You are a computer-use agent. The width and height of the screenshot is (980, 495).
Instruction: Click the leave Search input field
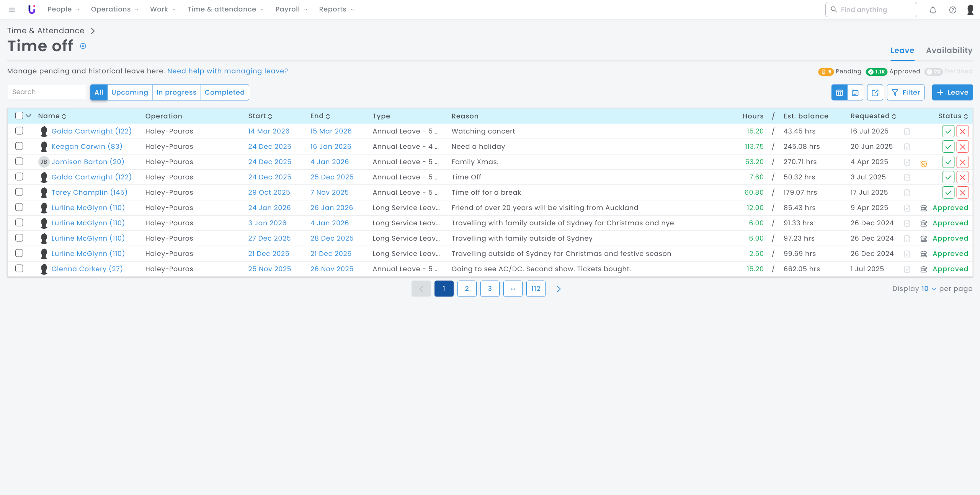point(47,92)
